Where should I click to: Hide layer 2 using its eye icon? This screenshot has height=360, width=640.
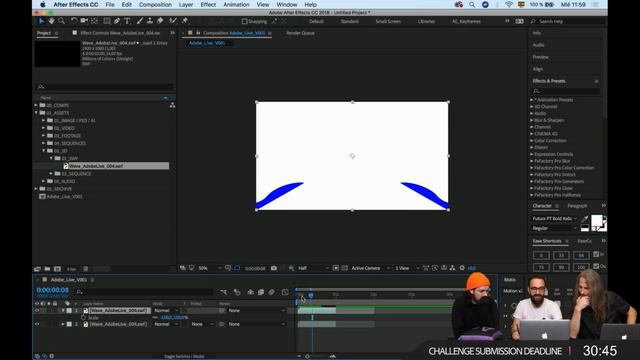click(x=37, y=324)
